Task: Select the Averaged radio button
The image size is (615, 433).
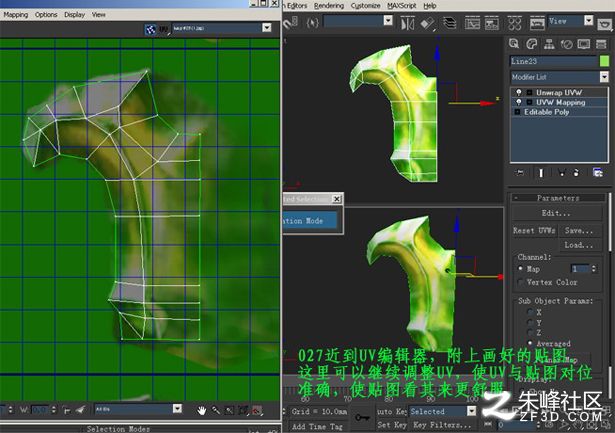Action: pos(530,343)
